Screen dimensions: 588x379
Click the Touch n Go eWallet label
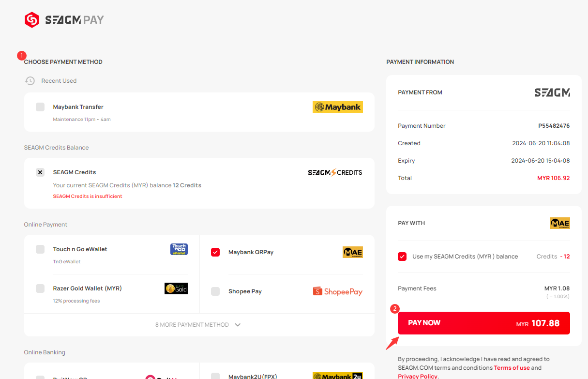point(80,249)
